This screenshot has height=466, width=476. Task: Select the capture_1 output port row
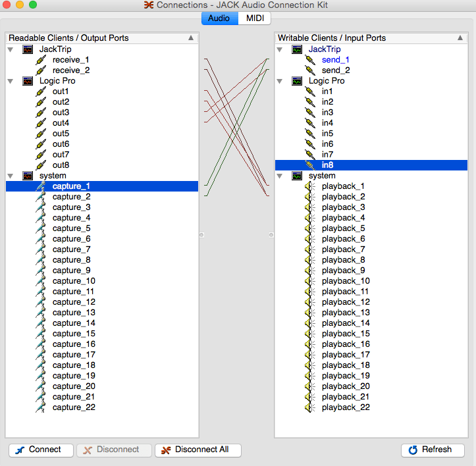pos(102,186)
